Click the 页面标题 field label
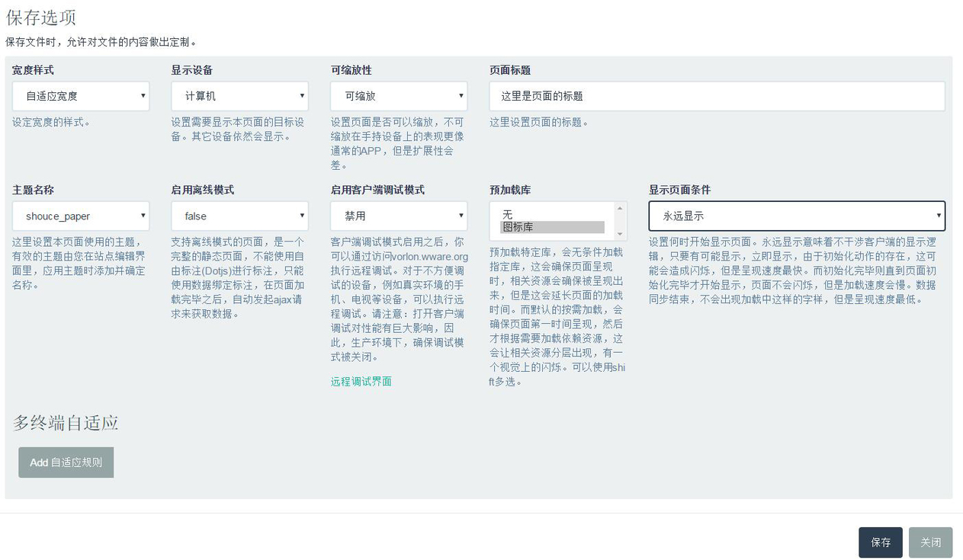Viewport: 963px width, 560px height. coord(509,70)
